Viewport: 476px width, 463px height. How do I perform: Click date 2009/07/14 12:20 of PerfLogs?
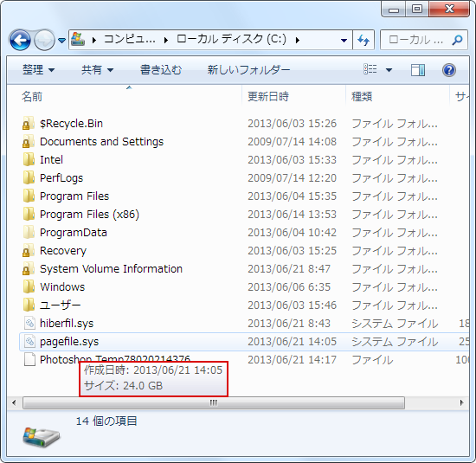point(292,178)
